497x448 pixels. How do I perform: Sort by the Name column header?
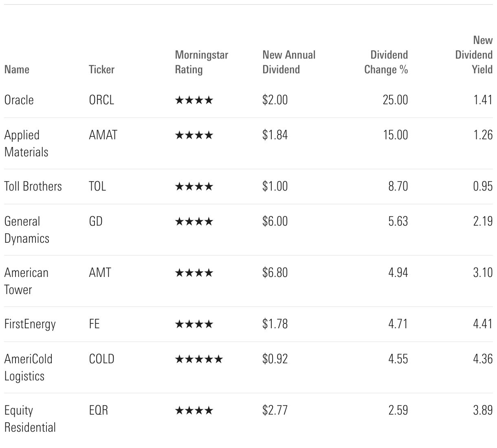pos(17,69)
